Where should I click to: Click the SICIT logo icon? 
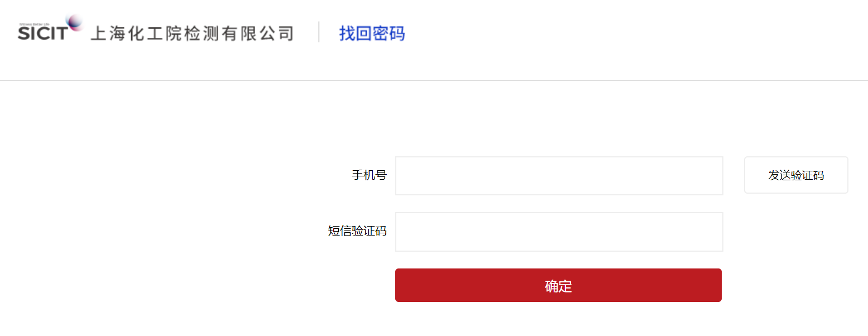coord(50,28)
